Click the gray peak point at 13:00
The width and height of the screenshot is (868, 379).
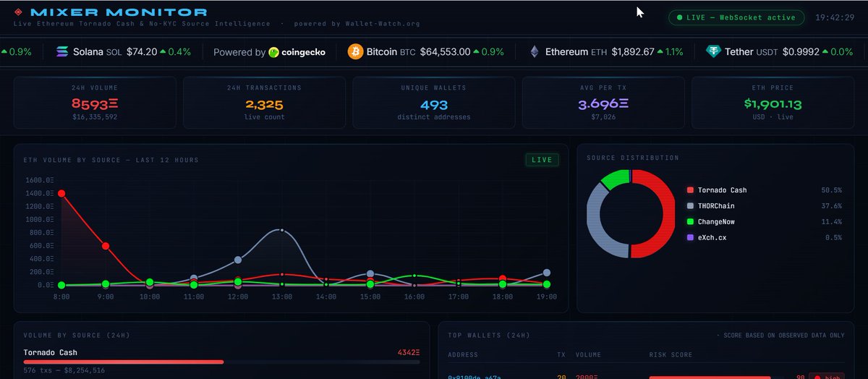[282, 231]
